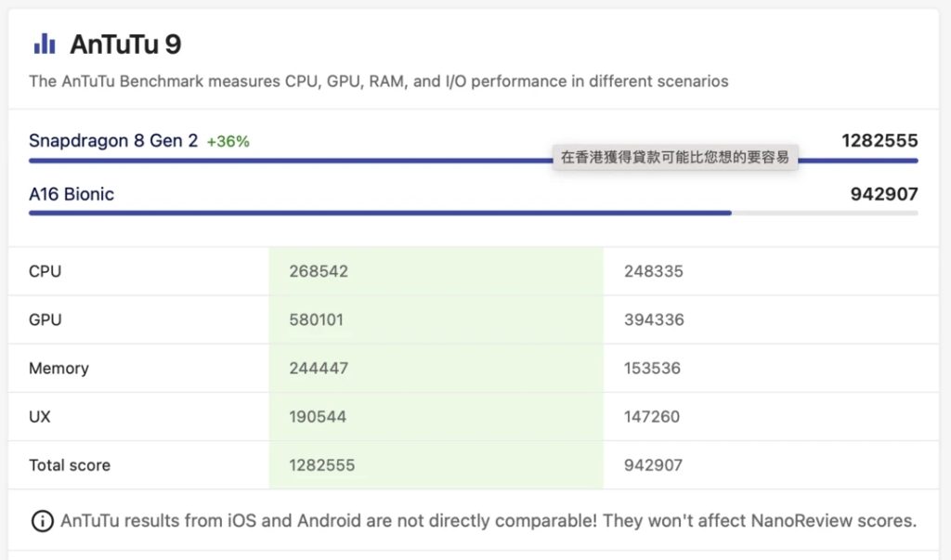
Task: Select the Memory row label
Action: [59, 369]
